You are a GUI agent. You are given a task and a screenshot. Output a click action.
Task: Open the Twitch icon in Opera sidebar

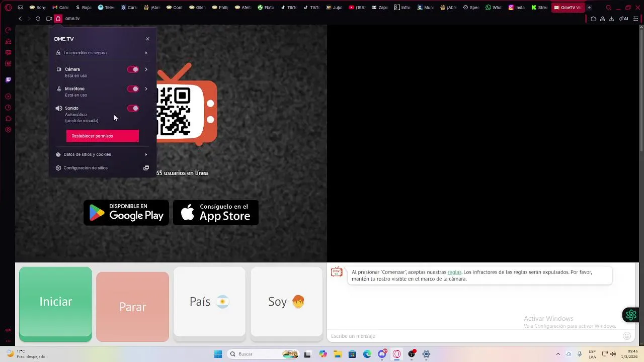click(8, 80)
